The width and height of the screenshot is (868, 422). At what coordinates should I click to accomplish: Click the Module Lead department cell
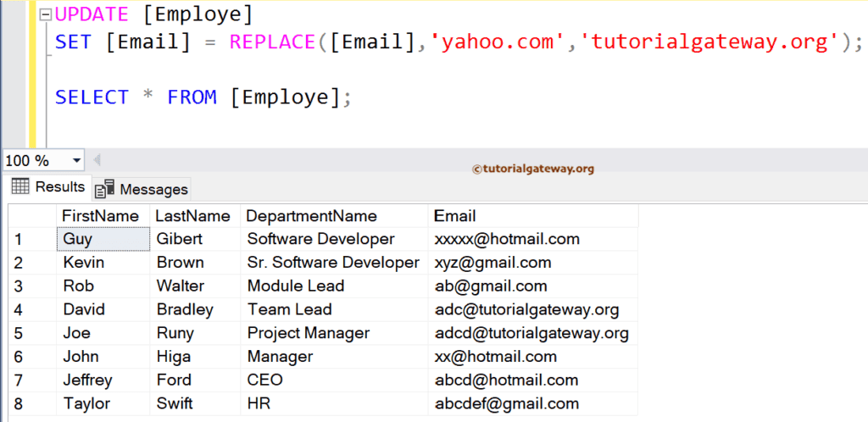tap(334, 286)
